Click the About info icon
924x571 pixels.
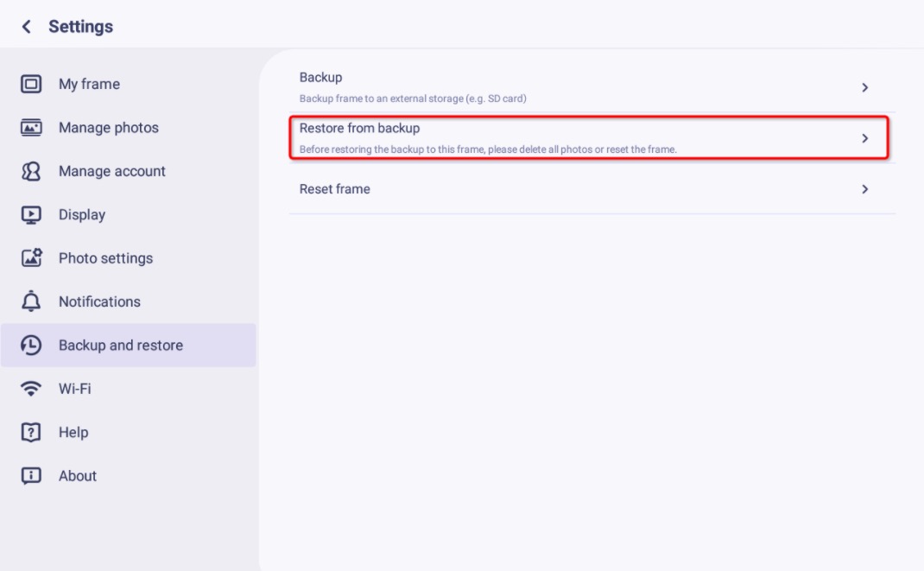pyautogui.click(x=30, y=475)
